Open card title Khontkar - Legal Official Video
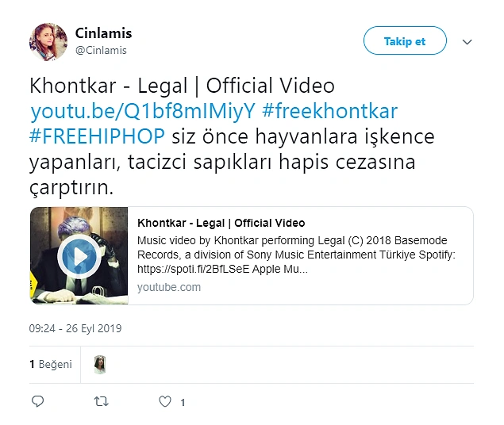This screenshot has height=425, width=504. point(221,223)
